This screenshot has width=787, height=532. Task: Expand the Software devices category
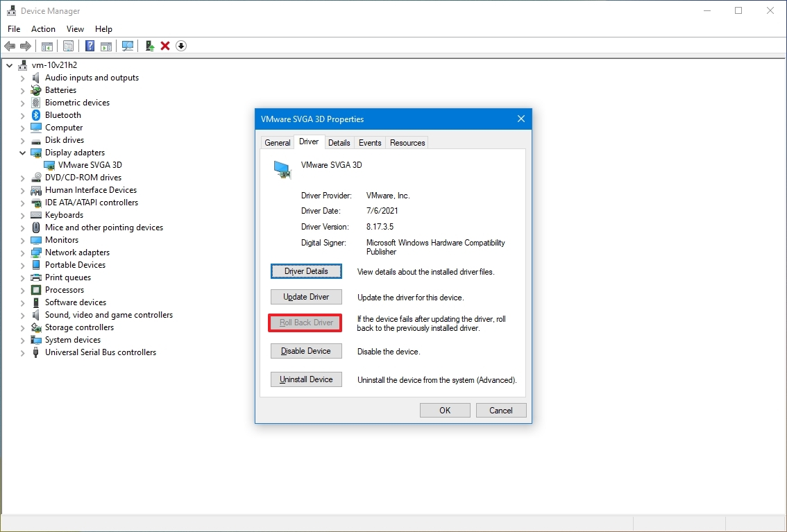(23, 302)
